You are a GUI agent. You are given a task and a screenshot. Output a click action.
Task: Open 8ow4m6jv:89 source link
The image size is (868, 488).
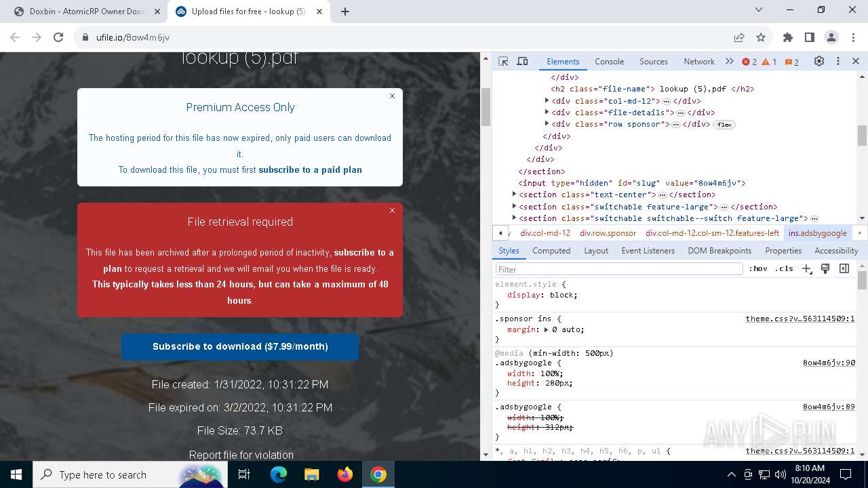tap(829, 407)
